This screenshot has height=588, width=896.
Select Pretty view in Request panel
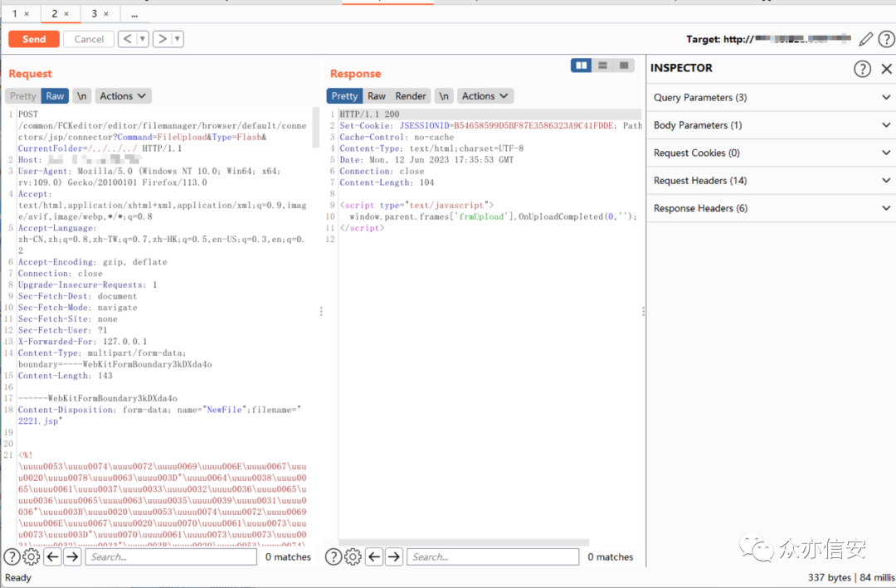23,96
